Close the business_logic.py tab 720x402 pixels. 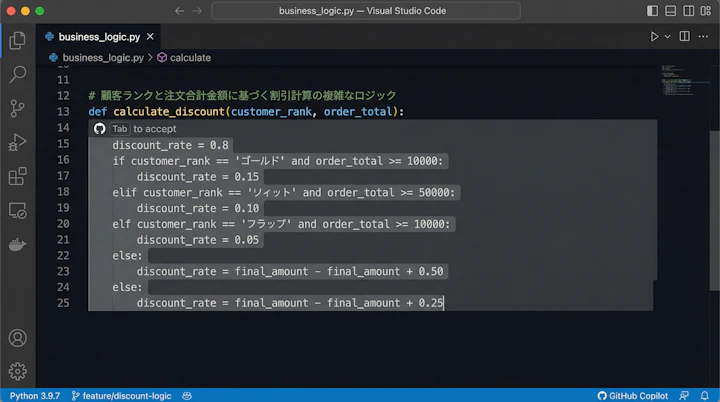[150, 37]
